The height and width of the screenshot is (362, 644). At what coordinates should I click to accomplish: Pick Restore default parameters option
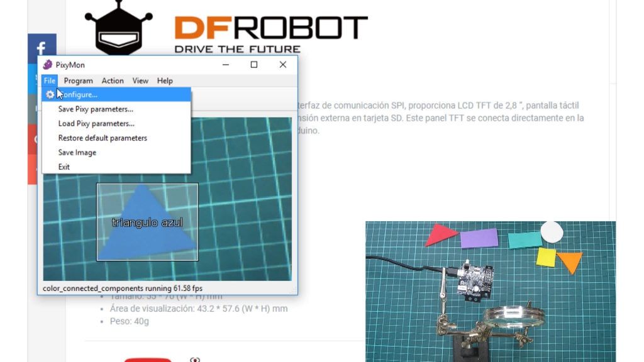[x=103, y=138]
